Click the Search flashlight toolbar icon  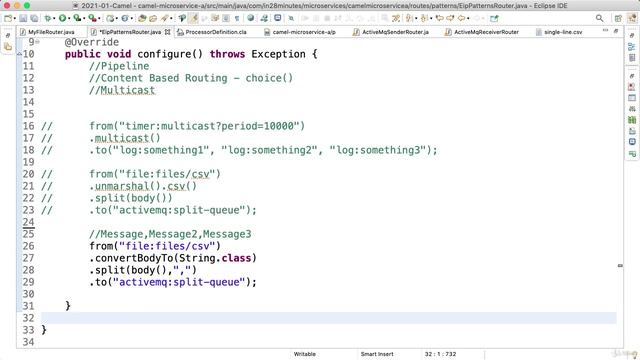click(164, 18)
